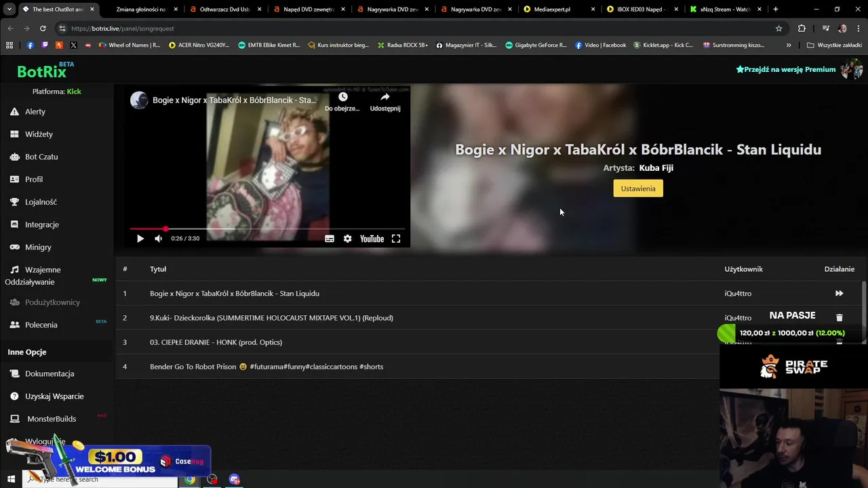
Task: Click the video title in the player
Action: (235, 100)
